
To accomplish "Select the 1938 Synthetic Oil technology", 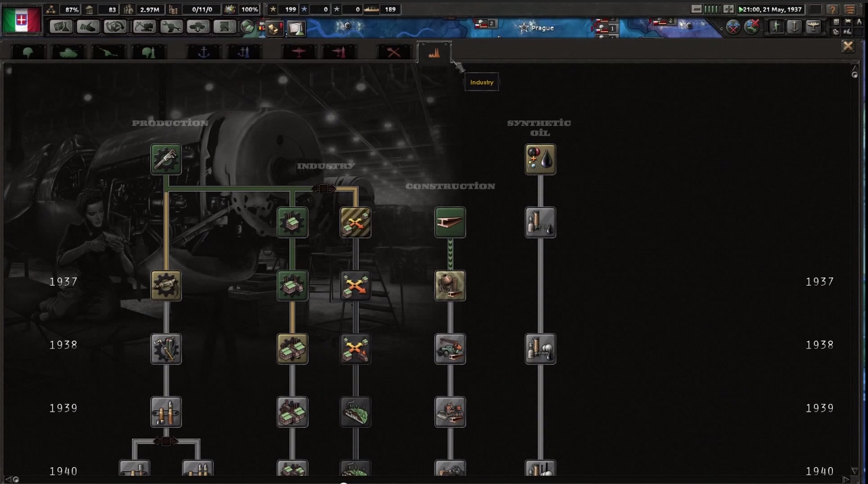I will 541,349.
